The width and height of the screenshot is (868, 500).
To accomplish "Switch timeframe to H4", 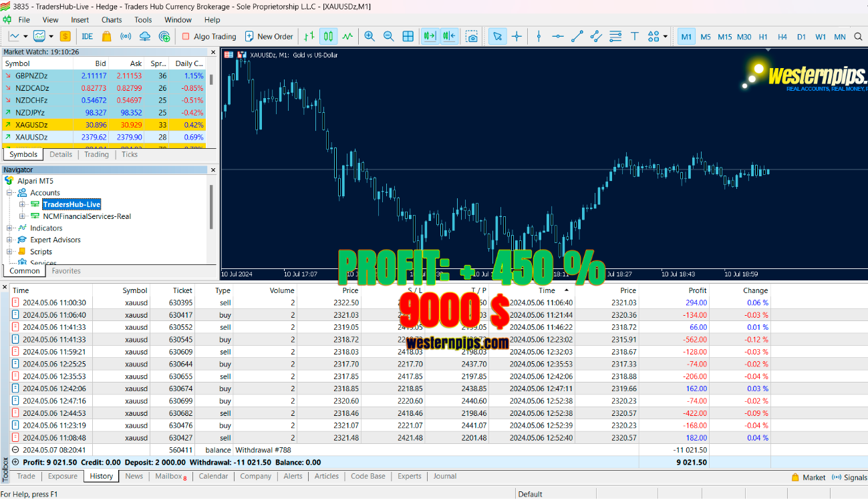I will click(782, 37).
